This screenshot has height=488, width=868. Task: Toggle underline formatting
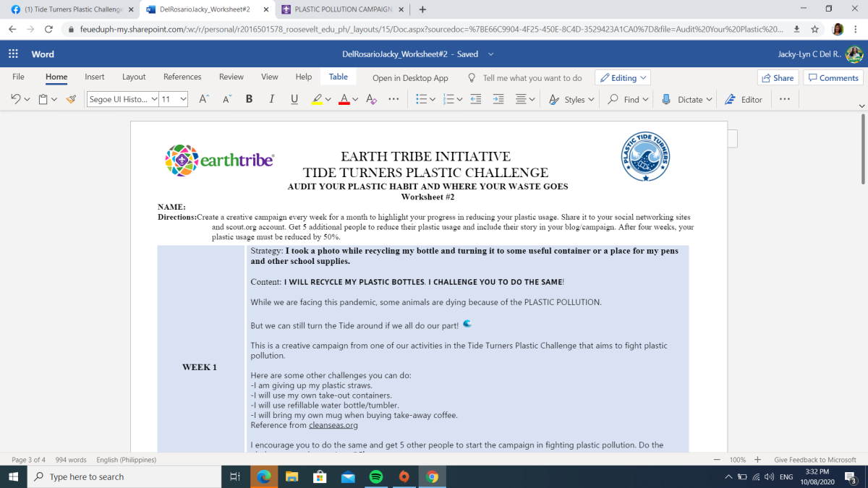pyautogui.click(x=294, y=100)
